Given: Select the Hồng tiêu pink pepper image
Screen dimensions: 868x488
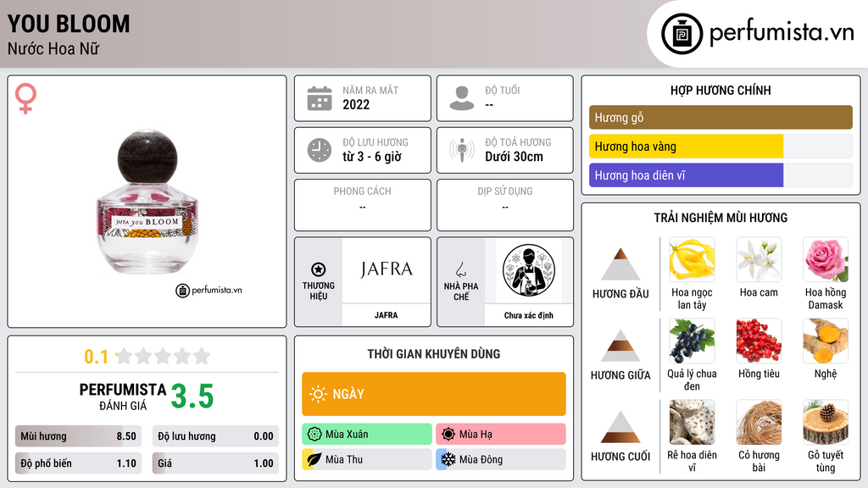Looking at the screenshot, I should pos(759,341).
